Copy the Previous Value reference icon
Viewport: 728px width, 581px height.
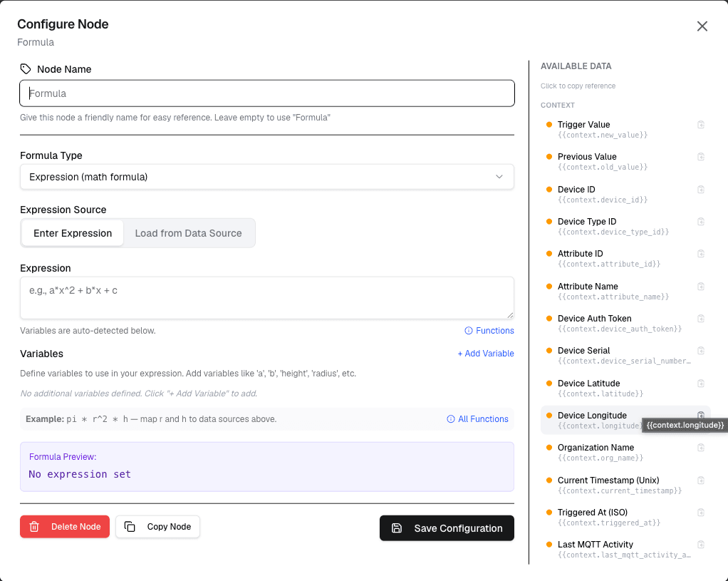[701, 157]
